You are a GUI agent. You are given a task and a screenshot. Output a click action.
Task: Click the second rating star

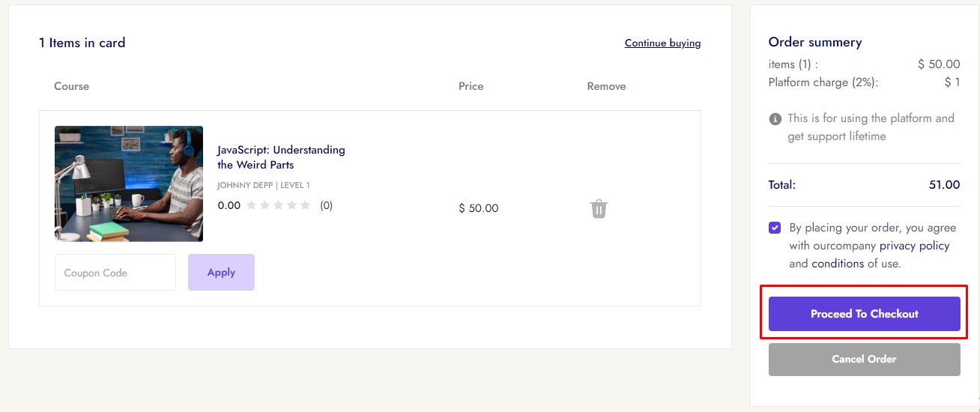click(x=264, y=205)
